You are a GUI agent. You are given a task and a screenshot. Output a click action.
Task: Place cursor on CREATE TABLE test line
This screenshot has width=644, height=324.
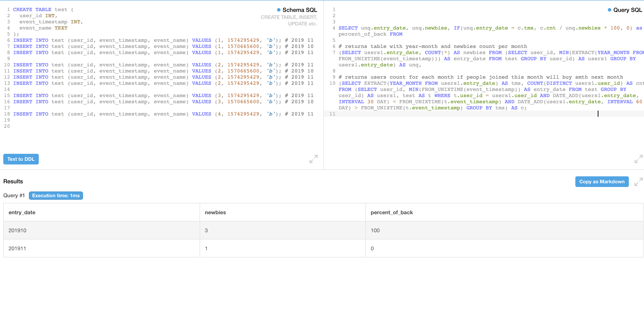42,9
